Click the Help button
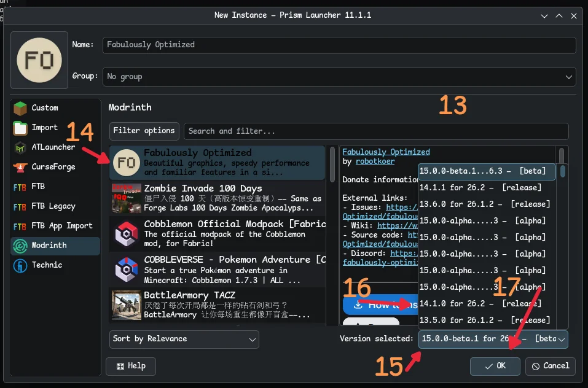This screenshot has height=388, width=588. pyautogui.click(x=131, y=367)
